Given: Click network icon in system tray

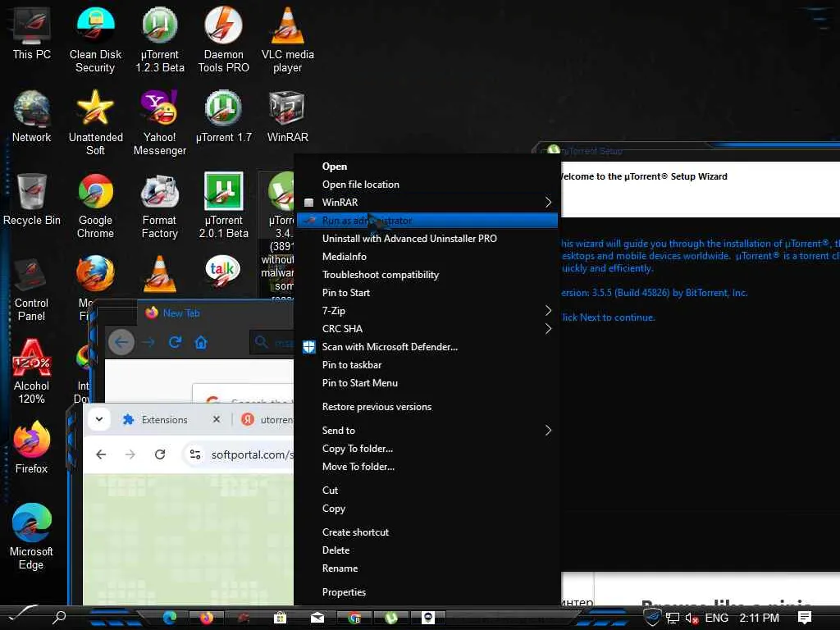Looking at the screenshot, I should coord(673,619).
